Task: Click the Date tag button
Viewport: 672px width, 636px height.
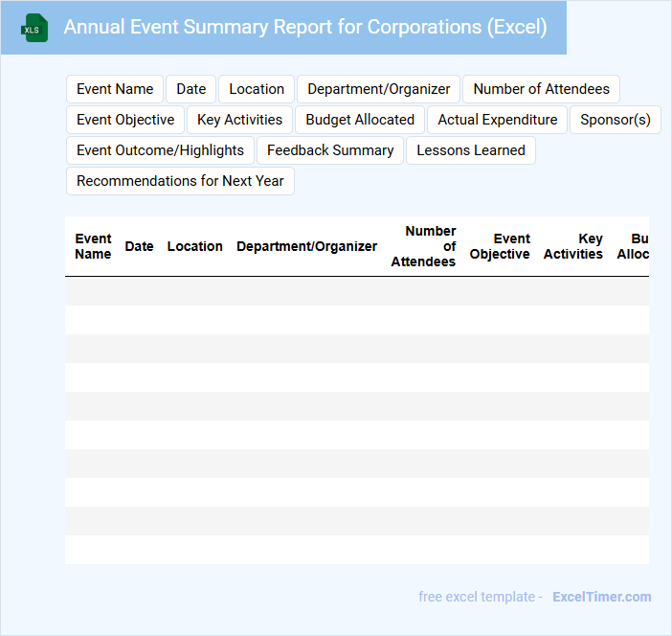Action: 191,89
